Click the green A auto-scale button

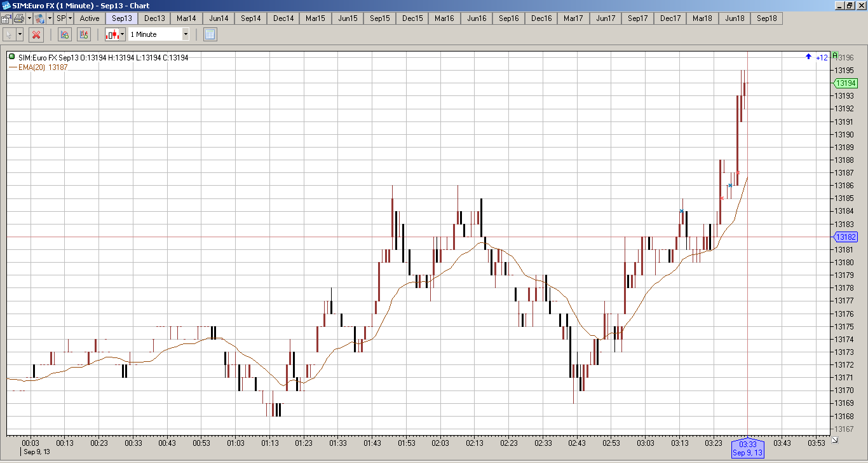click(x=835, y=56)
